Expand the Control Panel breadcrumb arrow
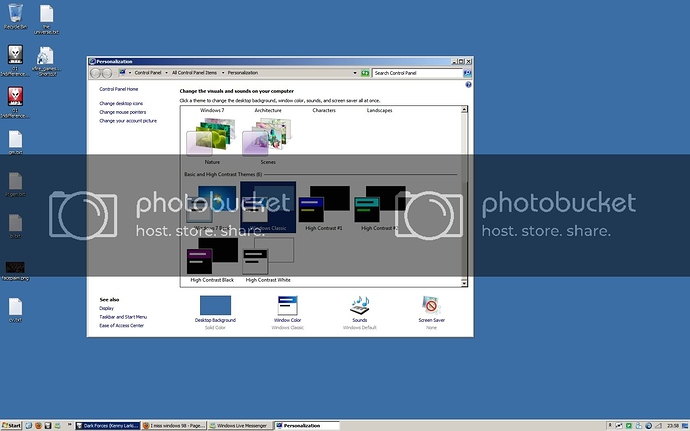The height and width of the screenshot is (431, 690). click(166, 73)
